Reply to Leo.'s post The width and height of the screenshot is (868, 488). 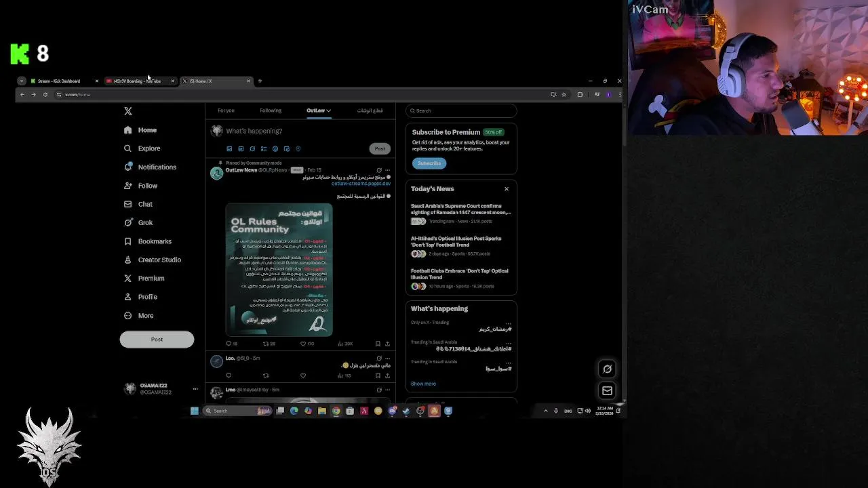tap(229, 375)
